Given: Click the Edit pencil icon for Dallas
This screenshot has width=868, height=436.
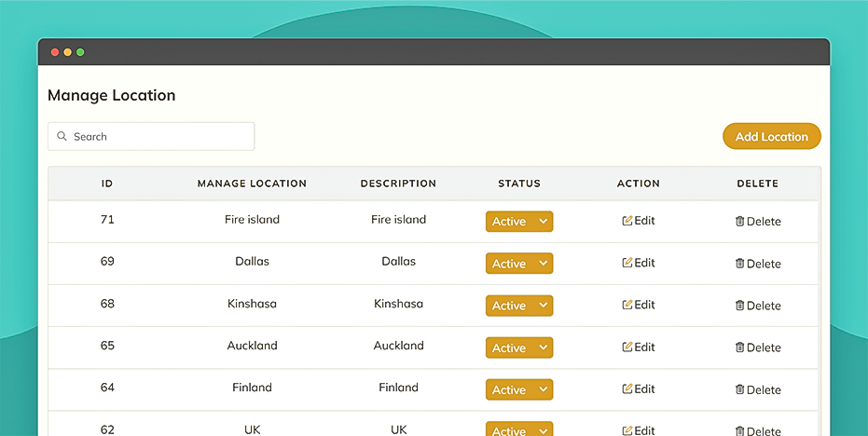Looking at the screenshot, I should [x=627, y=263].
